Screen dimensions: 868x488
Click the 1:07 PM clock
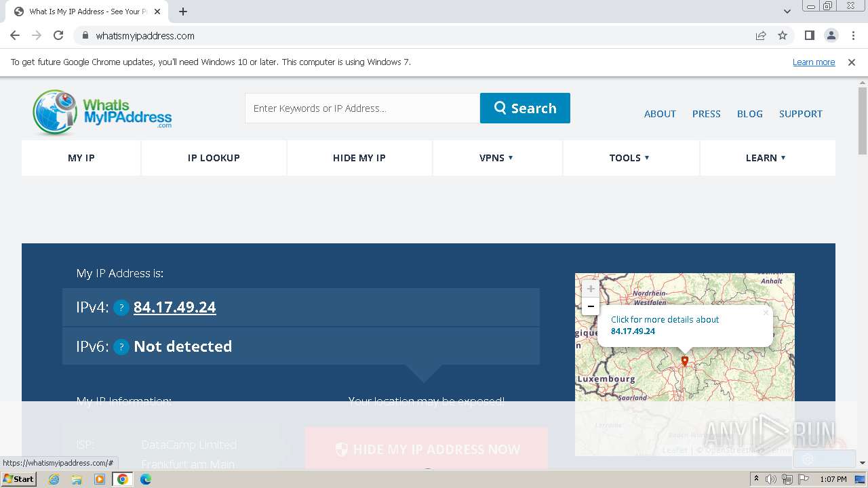833,479
